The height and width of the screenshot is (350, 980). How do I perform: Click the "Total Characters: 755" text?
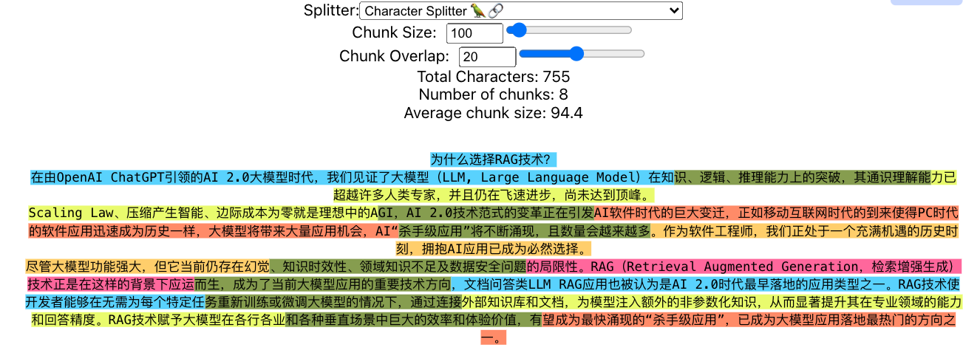[493, 77]
